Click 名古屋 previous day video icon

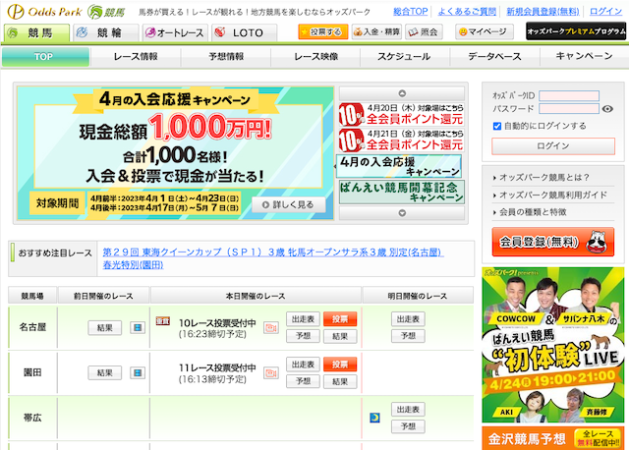137,328
